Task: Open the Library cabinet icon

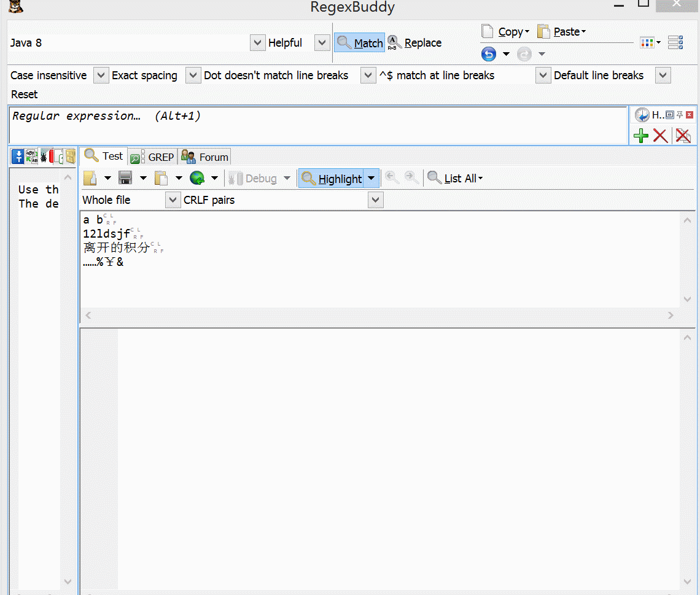Action: coord(70,157)
